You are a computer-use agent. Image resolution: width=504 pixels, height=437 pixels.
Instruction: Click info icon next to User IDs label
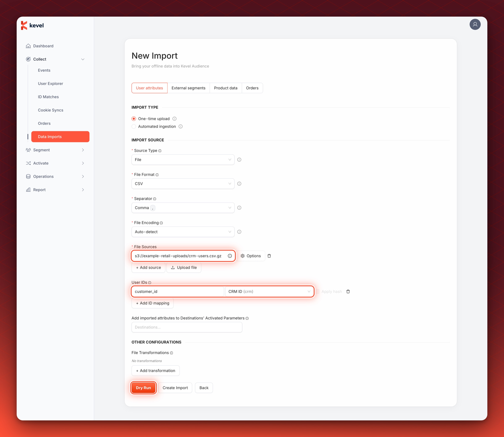[x=150, y=283]
